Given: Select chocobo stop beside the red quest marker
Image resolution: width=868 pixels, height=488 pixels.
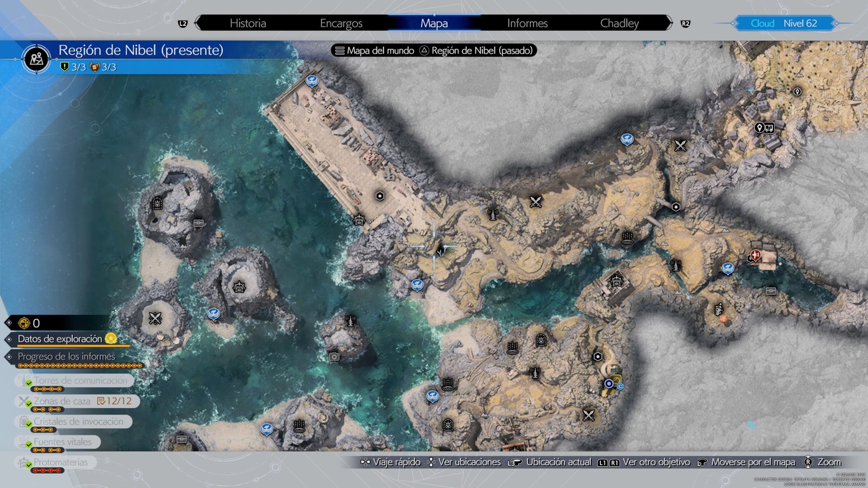Looking at the screenshot, I should tap(728, 268).
